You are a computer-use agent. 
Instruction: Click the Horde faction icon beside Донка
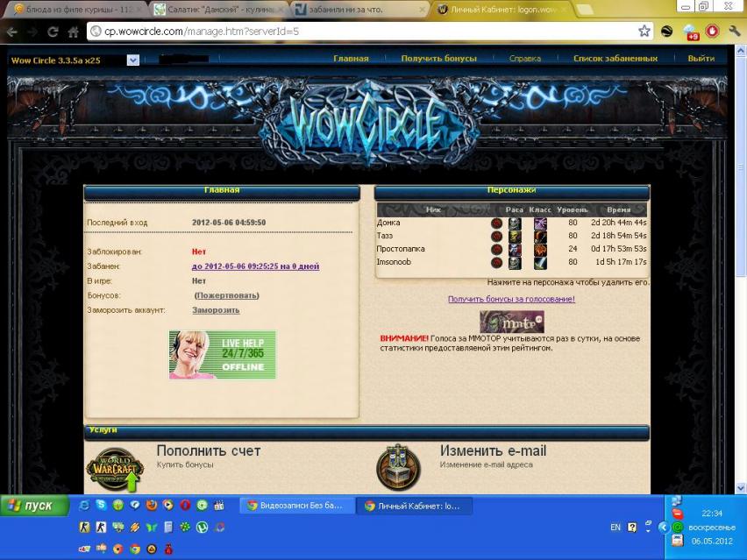[496, 223]
